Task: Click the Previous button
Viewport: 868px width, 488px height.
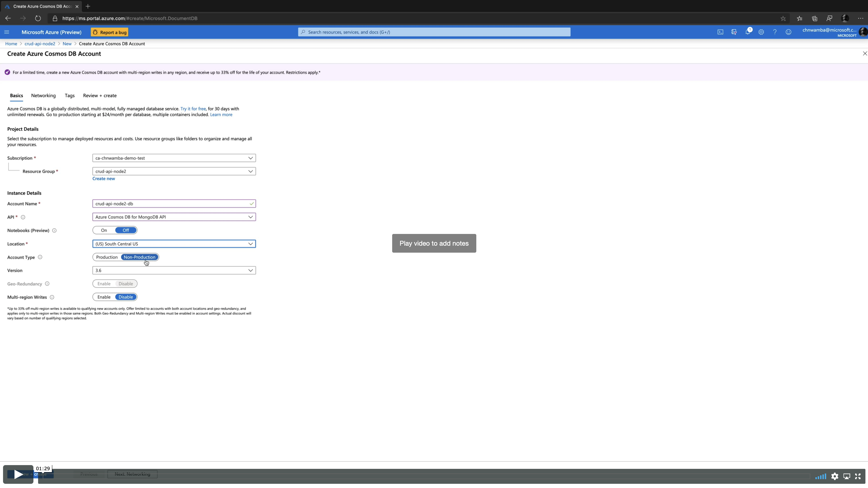Action: pyautogui.click(x=89, y=474)
